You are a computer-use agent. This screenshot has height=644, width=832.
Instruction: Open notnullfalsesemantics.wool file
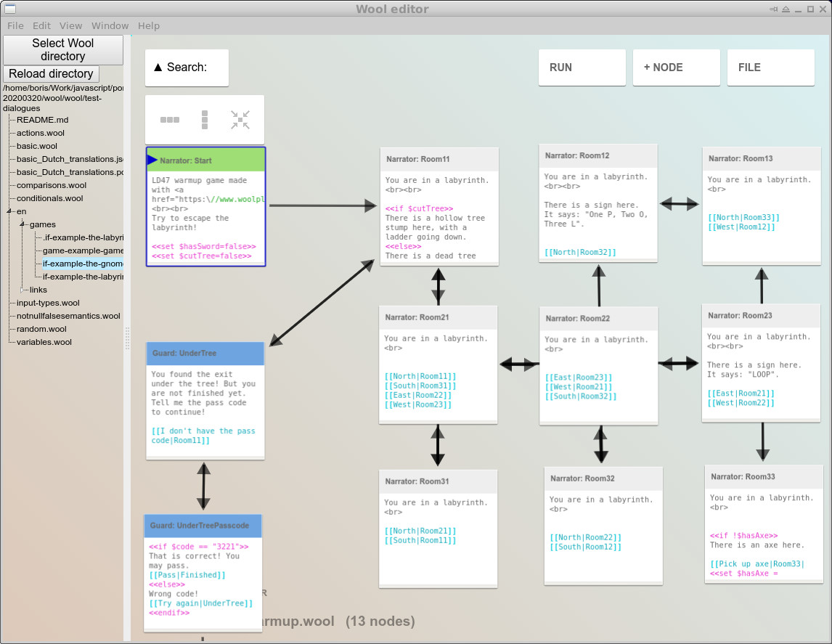pyautogui.click(x=68, y=316)
